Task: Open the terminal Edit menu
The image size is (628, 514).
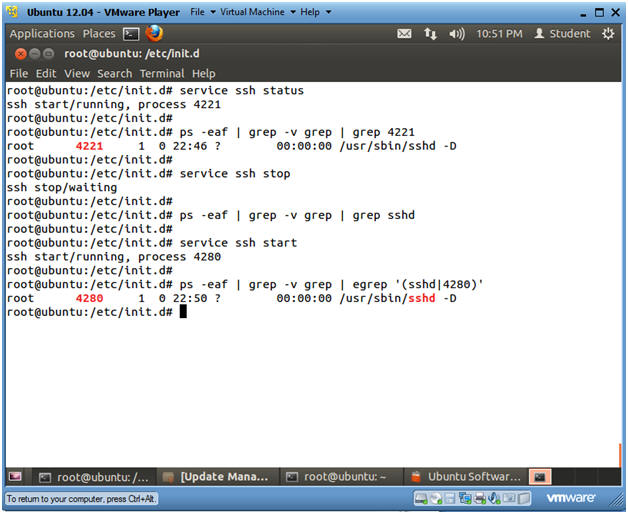Action: click(46, 74)
